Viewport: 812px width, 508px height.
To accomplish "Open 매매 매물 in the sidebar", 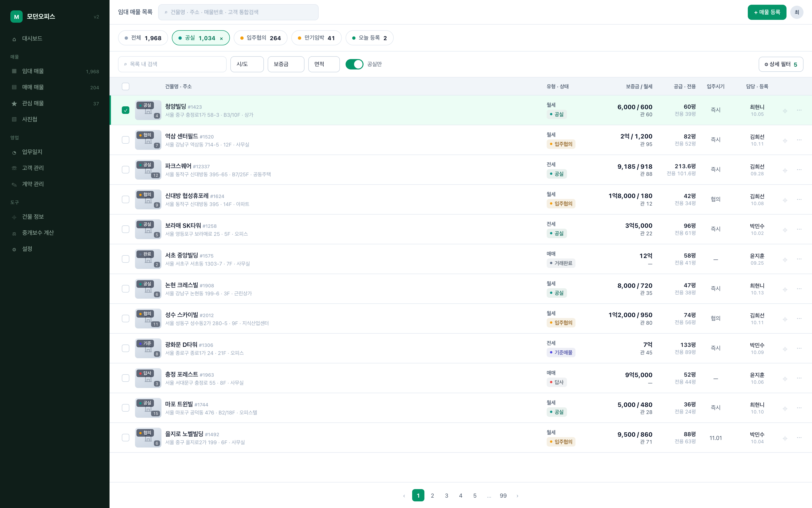I will click(55, 87).
